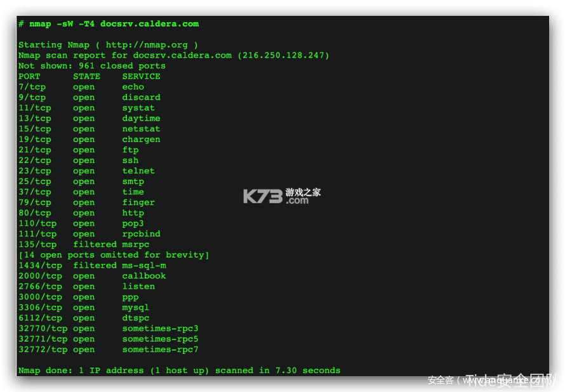Image resolution: width=565 pixels, height=392 pixels.
Task: Click '[14 open ports omitted for brevity]' line
Action: [x=114, y=255]
